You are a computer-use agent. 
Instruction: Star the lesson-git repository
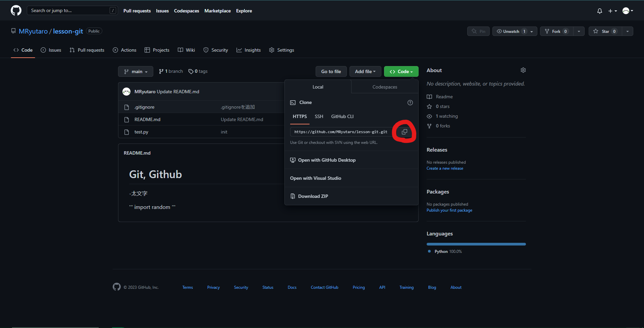tap(605, 31)
